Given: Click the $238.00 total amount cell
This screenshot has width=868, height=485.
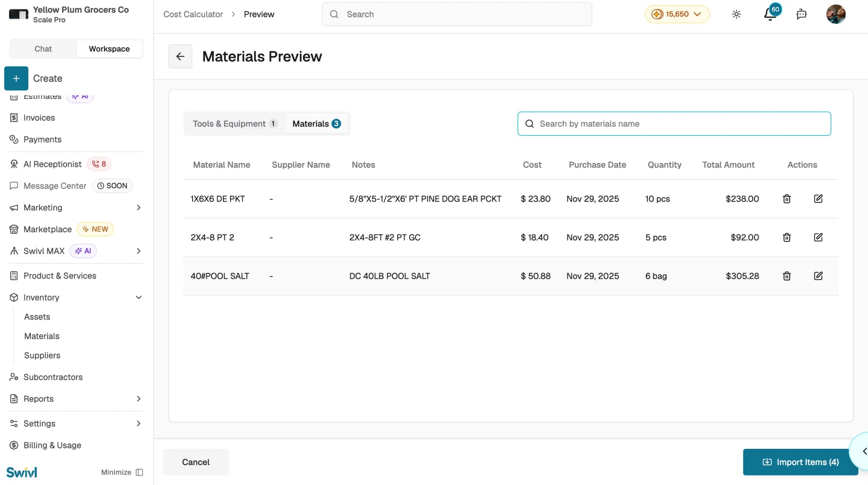Looking at the screenshot, I should tap(742, 199).
